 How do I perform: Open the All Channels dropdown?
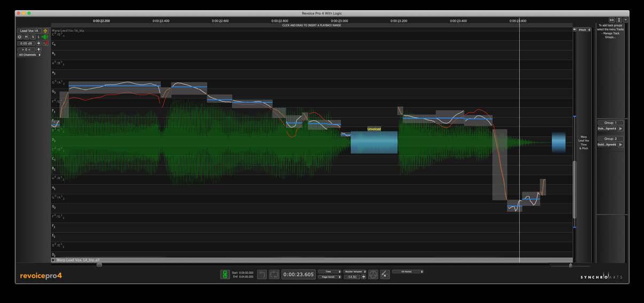[29, 55]
